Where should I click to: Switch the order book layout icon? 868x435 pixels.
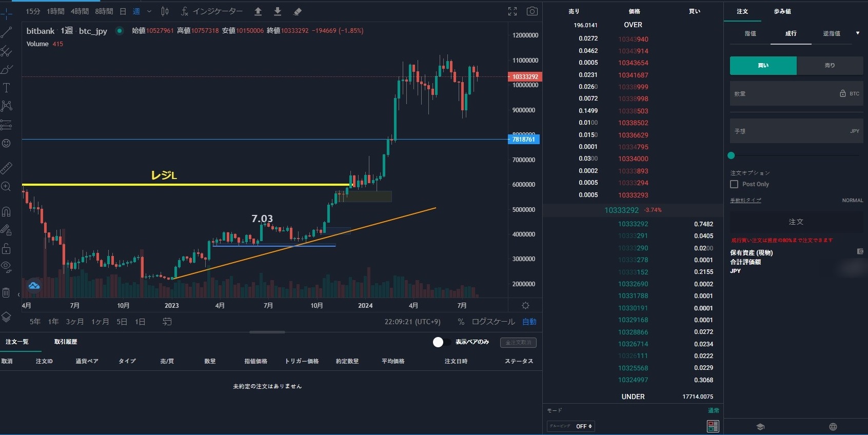(x=713, y=426)
